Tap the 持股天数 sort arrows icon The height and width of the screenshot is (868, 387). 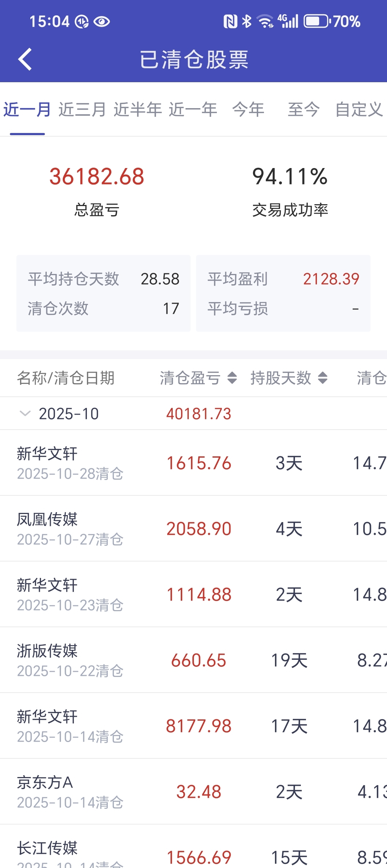click(323, 378)
